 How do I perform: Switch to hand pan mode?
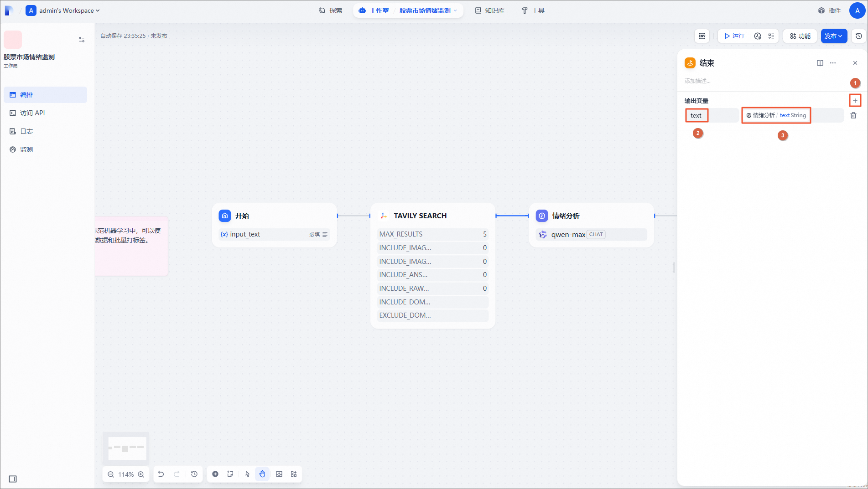pyautogui.click(x=262, y=474)
